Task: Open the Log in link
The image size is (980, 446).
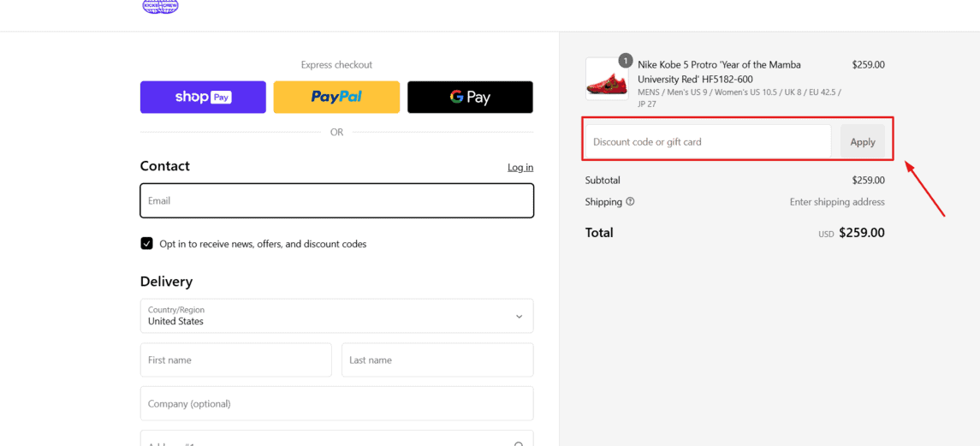Action: (520, 167)
